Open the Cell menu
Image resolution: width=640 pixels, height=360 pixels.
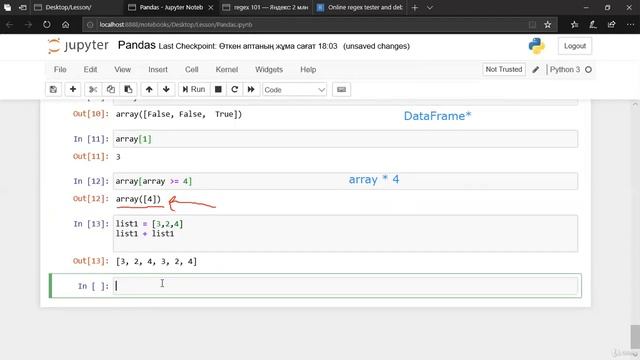pyautogui.click(x=191, y=69)
